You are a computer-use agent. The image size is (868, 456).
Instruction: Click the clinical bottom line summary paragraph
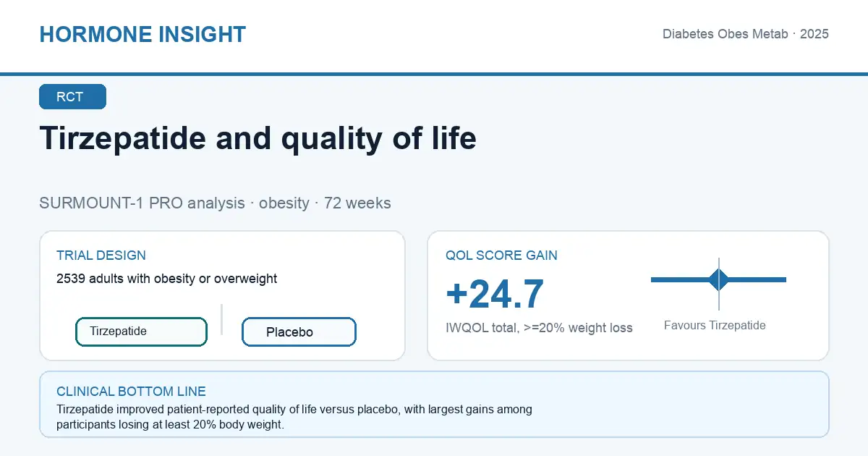pyautogui.click(x=294, y=417)
